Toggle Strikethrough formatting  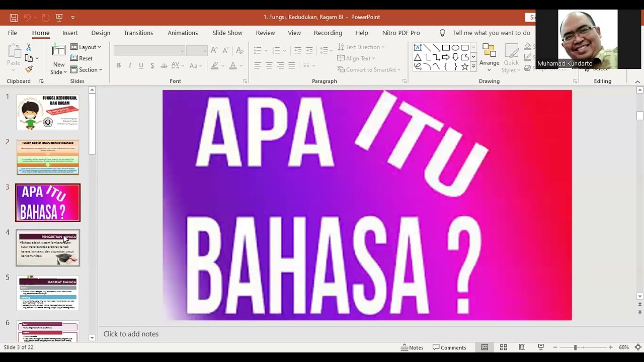click(x=164, y=66)
